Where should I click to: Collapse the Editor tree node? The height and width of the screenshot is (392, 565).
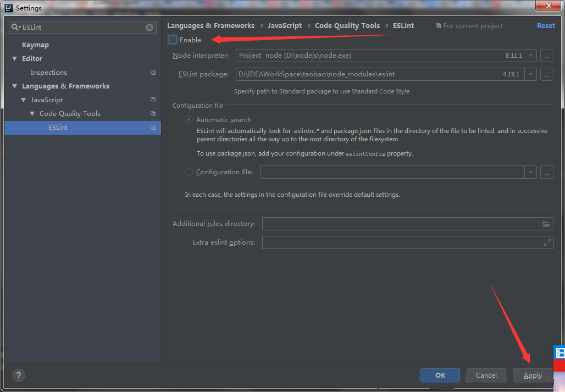point(14,58)
